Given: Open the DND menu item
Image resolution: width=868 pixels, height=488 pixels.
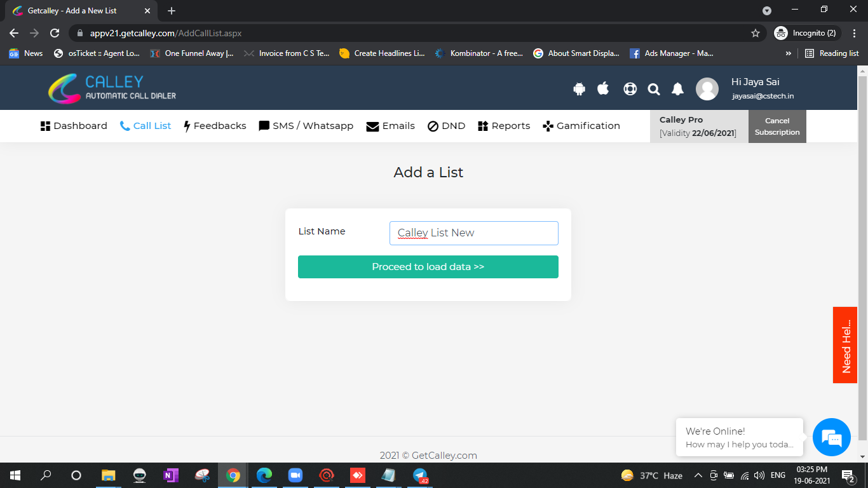Looking at the screenshot, I should [x=446, y=126].
